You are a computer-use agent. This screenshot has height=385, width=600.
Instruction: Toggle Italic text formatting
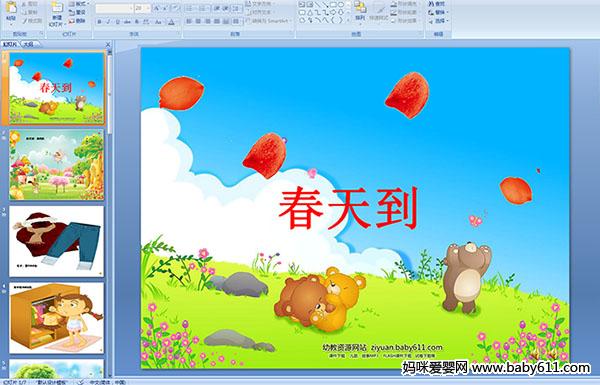tap(108, 22)
